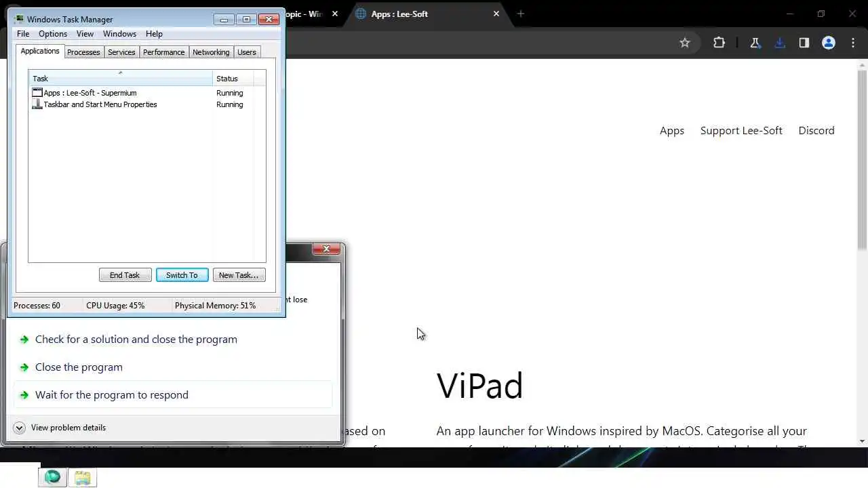Click the ViPad heading on the web page

click(x=479, y=386)
